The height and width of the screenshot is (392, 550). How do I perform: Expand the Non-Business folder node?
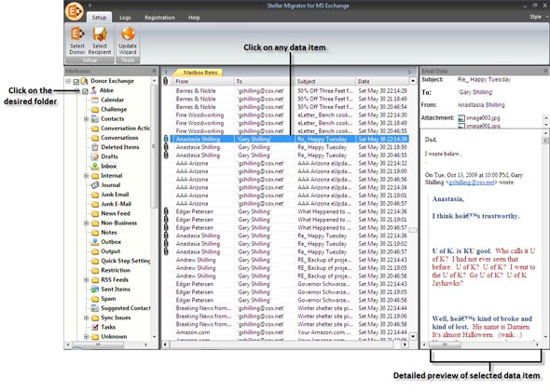click(x=87, y=223)
